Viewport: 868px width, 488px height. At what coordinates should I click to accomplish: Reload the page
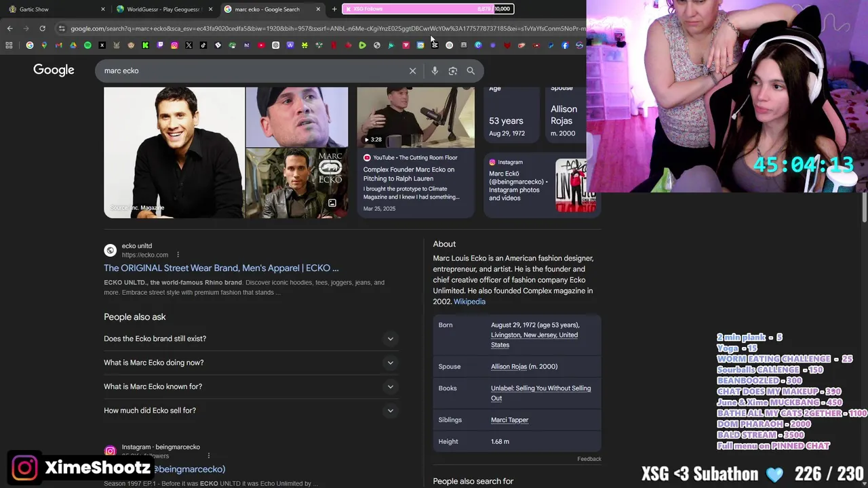tap(42, 28)
